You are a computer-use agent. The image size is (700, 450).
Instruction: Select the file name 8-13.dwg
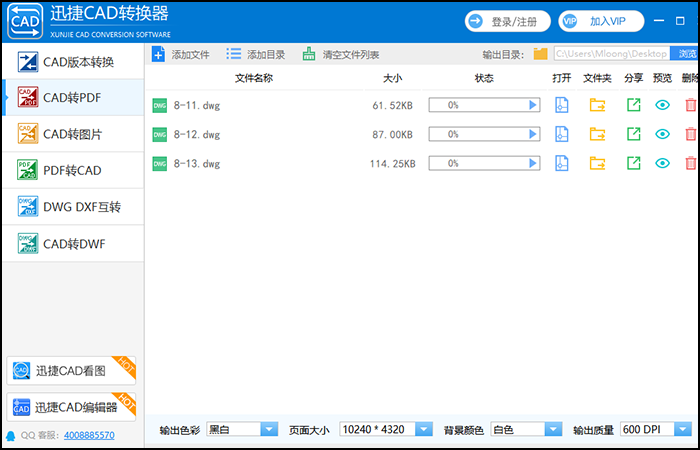pos(197,164)
